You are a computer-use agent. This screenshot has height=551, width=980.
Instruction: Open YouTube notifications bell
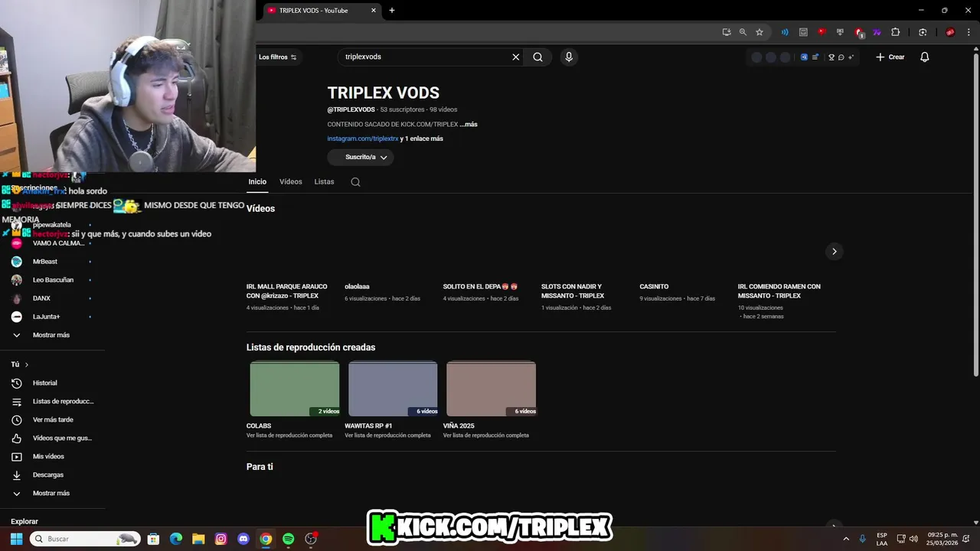click(924, 57)
